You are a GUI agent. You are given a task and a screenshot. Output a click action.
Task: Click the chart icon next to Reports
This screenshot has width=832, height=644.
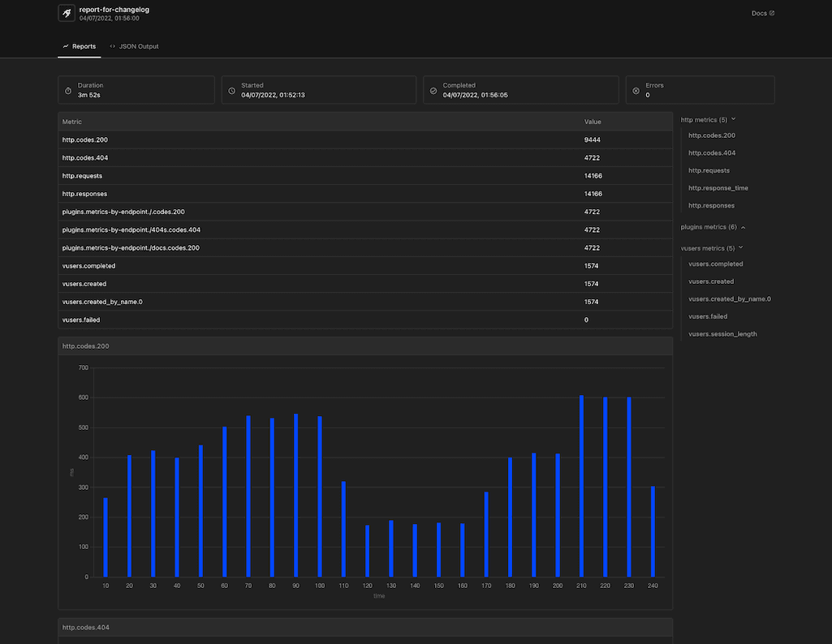[67, 46]
